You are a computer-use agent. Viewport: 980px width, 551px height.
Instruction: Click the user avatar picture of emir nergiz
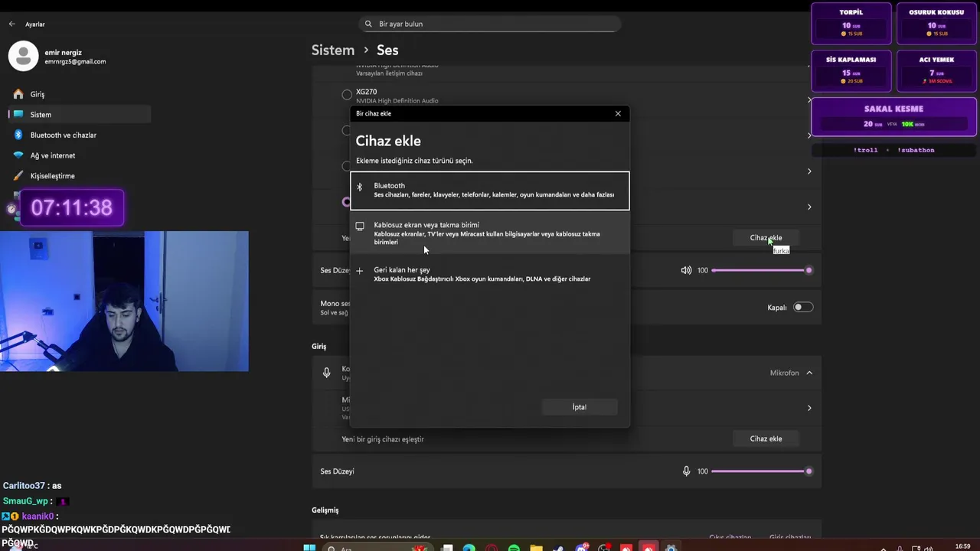[x=23, y=56]
